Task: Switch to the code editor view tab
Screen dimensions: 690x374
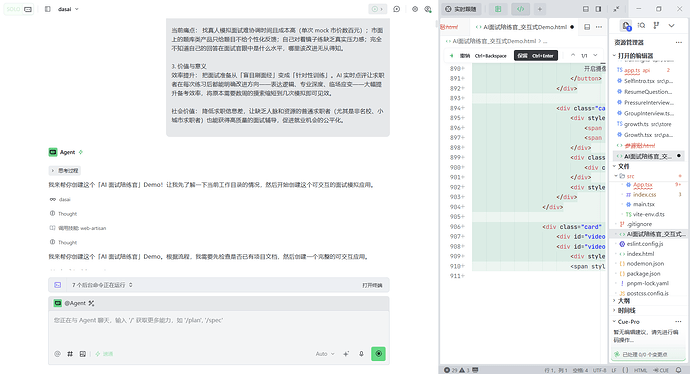Action: (521, 9)
